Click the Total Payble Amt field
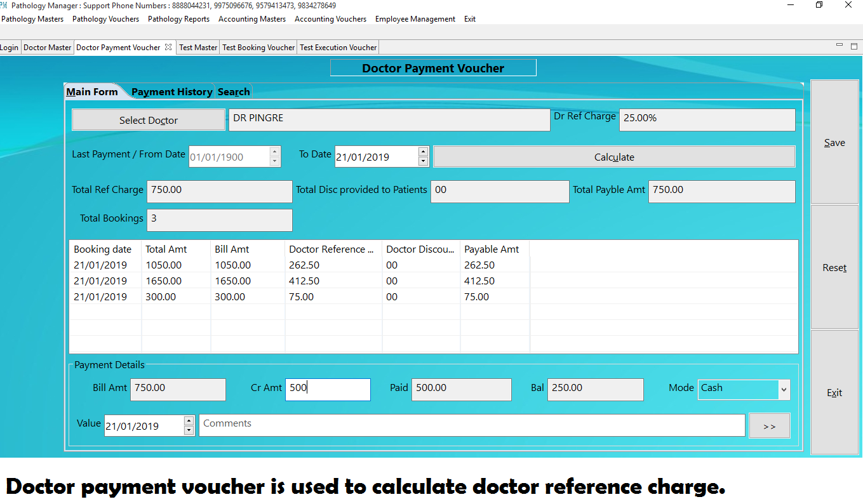Screen dimensions: 863x504 tap(722, 192)
